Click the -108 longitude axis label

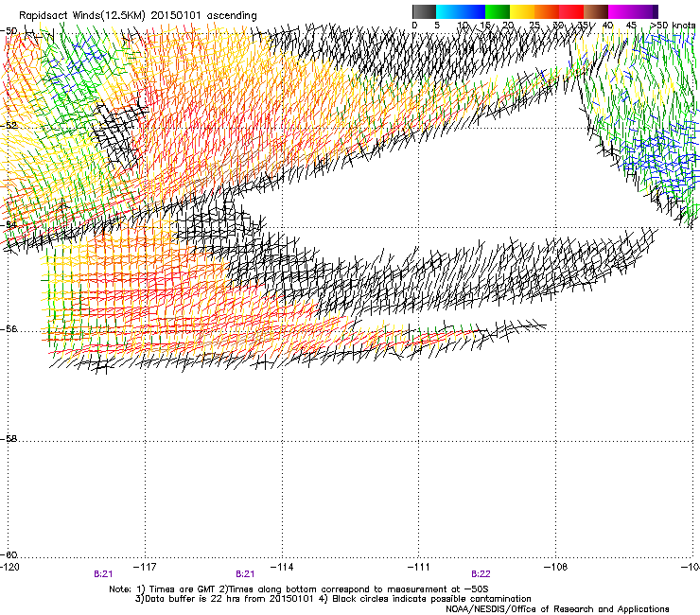pos(556,567)
